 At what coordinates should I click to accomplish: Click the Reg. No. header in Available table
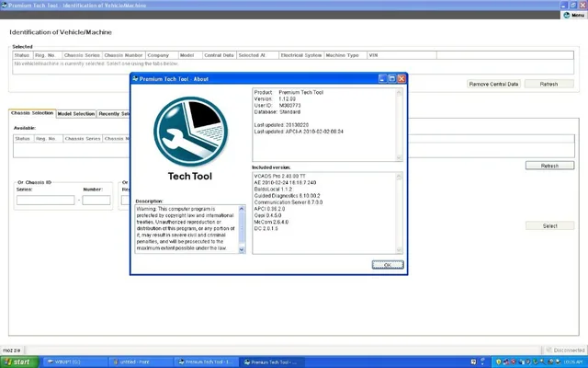point(48,139)
